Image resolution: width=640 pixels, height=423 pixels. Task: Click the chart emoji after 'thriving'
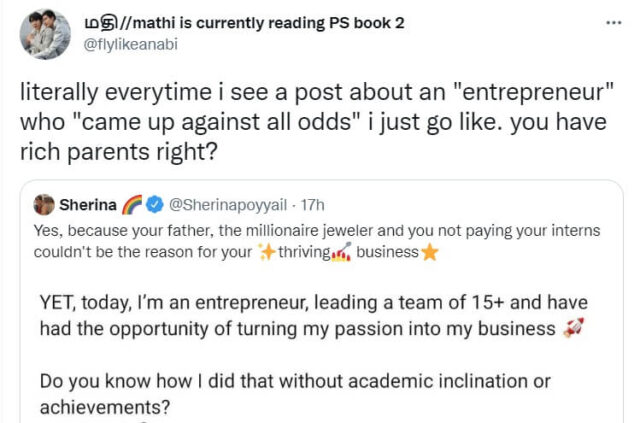(x=340, y=252)
